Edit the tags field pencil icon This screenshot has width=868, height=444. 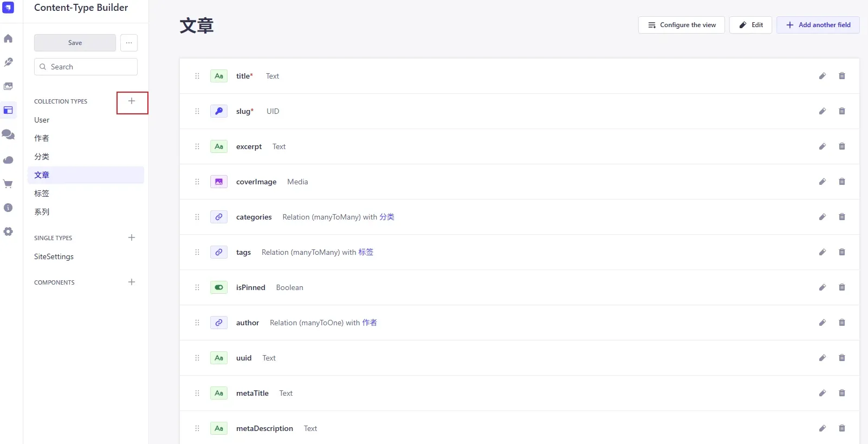point(822,252)
